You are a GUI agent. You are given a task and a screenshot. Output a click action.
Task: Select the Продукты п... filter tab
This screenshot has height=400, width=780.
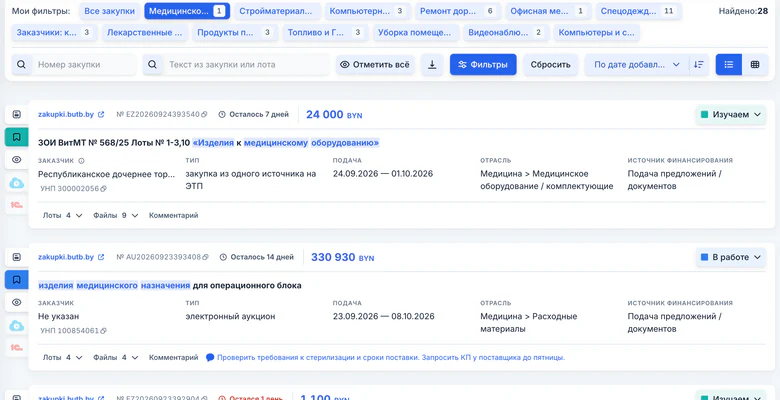(235, 32)
